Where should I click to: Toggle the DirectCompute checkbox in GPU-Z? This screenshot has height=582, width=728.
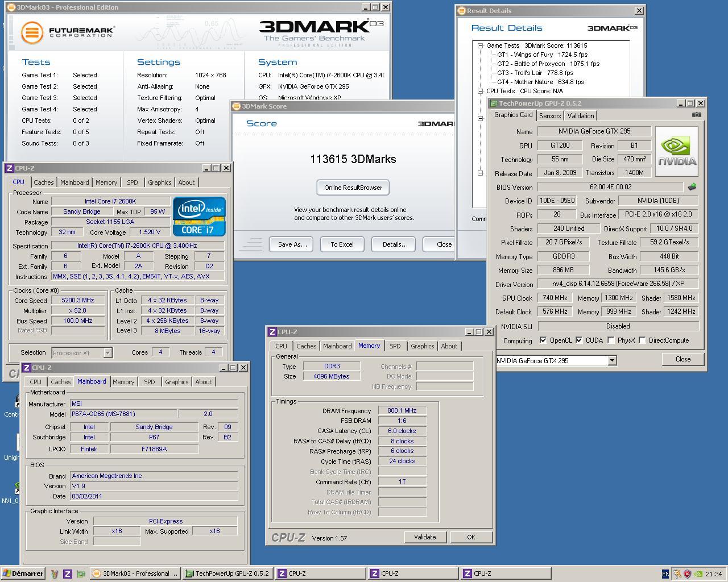[643, 340]
